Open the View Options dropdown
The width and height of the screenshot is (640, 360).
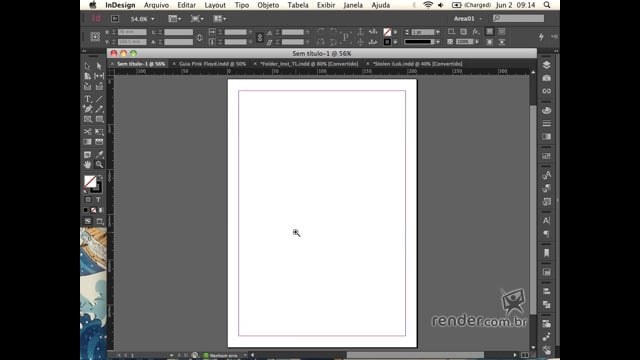tap(175, 19)
